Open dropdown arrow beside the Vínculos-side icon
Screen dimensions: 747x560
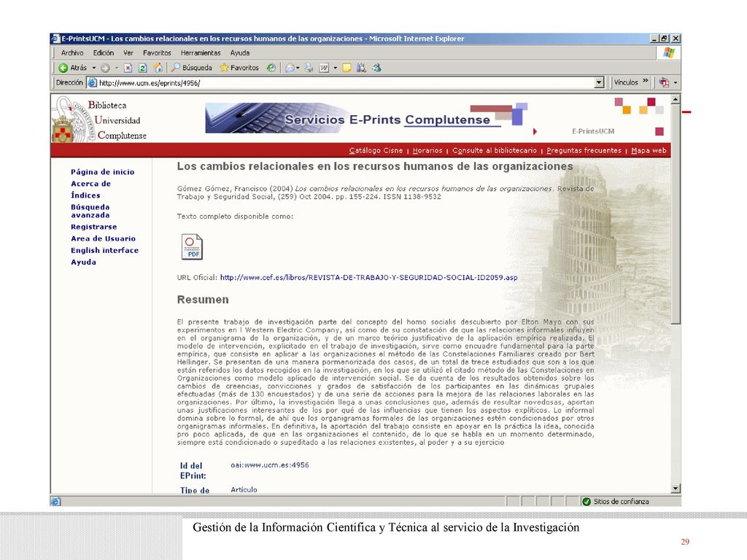(x=676, y=83)
